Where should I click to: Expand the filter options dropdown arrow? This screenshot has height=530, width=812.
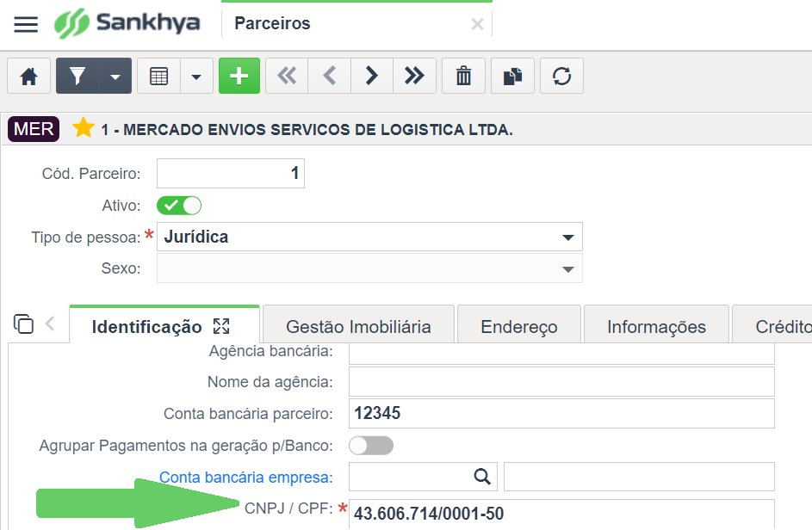pyautogui.click(x=115, y=76)
